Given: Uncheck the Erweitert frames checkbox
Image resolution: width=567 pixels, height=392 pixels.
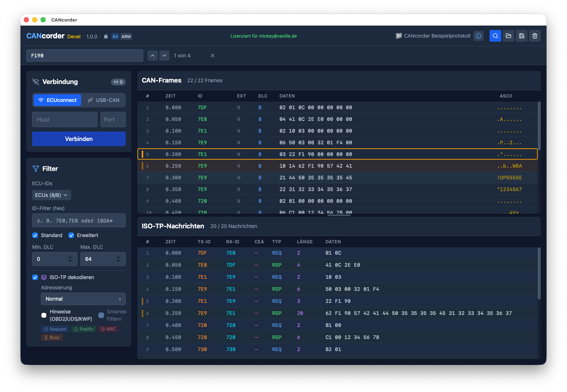Looking at the screenshot, I should click(71, 235).
